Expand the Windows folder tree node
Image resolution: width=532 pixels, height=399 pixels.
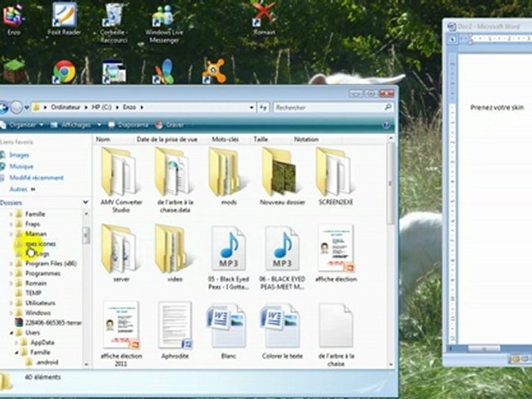point(11,313)
